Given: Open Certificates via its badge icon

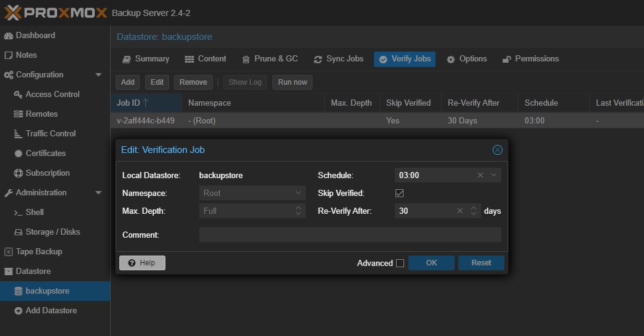Looking at the screenshot, I should pos(18,154).
